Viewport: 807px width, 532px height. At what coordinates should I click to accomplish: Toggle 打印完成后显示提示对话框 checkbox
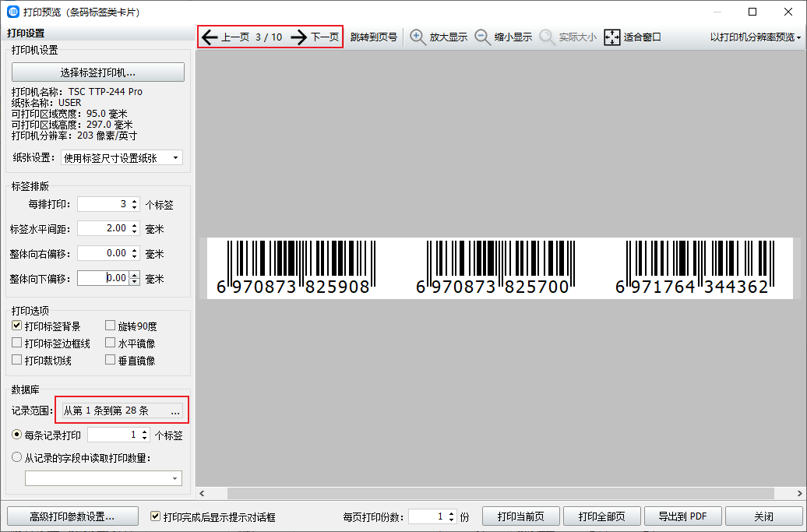(155, 516)
